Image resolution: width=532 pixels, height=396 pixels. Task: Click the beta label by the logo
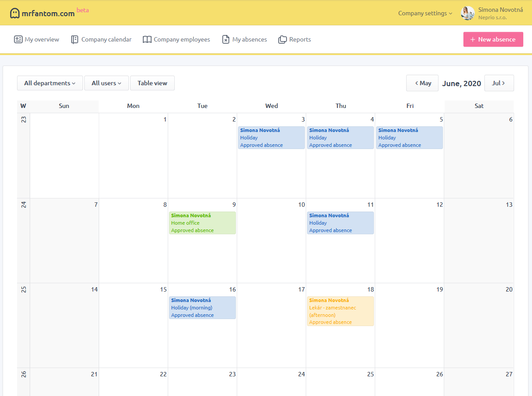[x=83, y=10]
